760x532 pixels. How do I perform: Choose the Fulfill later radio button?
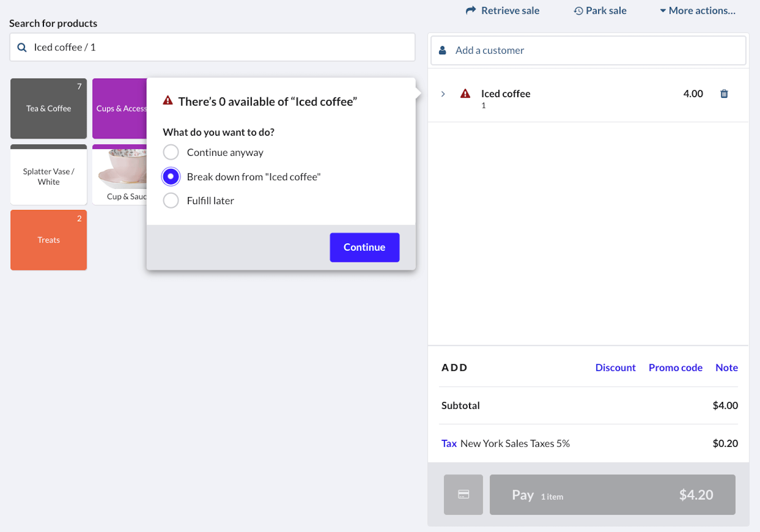click(x=171, y=201)
